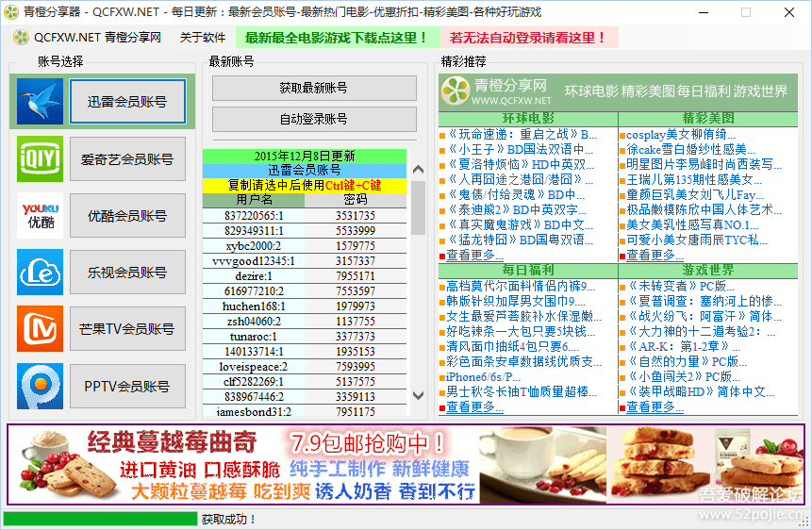Select password cell 7955171
The image size is (812, 530).
click(356, 276)
